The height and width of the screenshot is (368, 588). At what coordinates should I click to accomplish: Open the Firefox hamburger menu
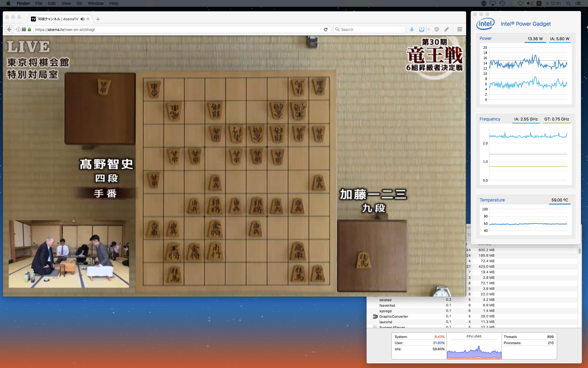(459, 29)
